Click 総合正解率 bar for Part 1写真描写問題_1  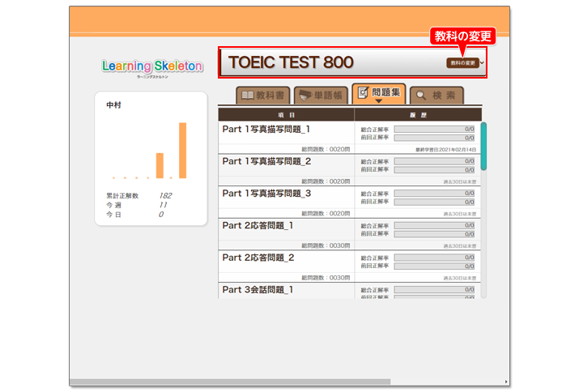point(434,130)
